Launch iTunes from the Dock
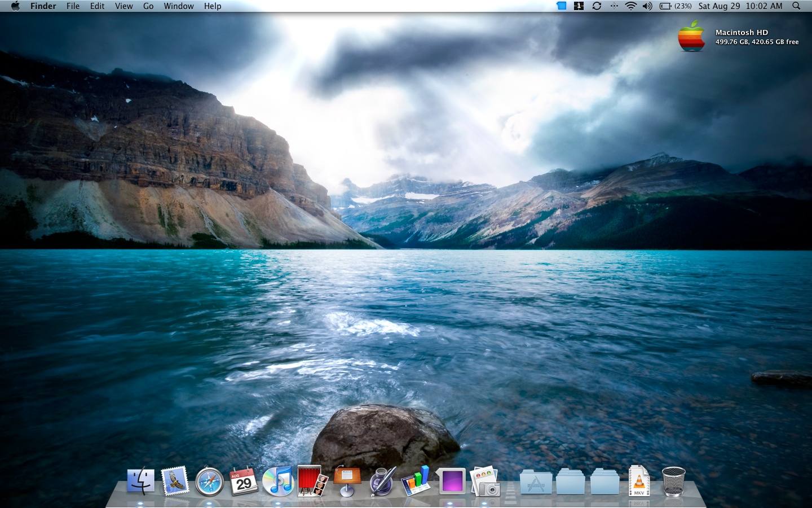The image size is (812, 508). click(x=278, y=481)
